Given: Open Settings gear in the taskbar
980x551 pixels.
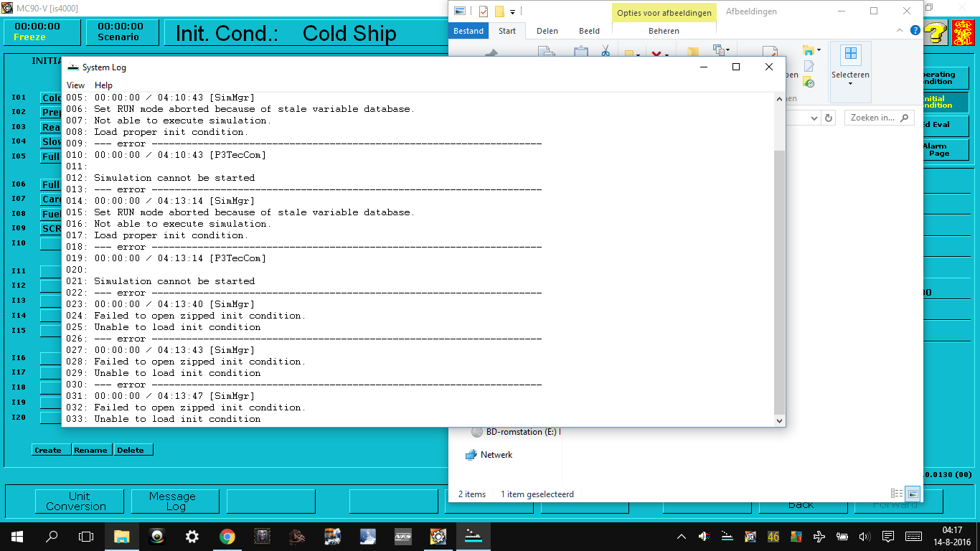Looking at the screenshot, I should (192, 536).
